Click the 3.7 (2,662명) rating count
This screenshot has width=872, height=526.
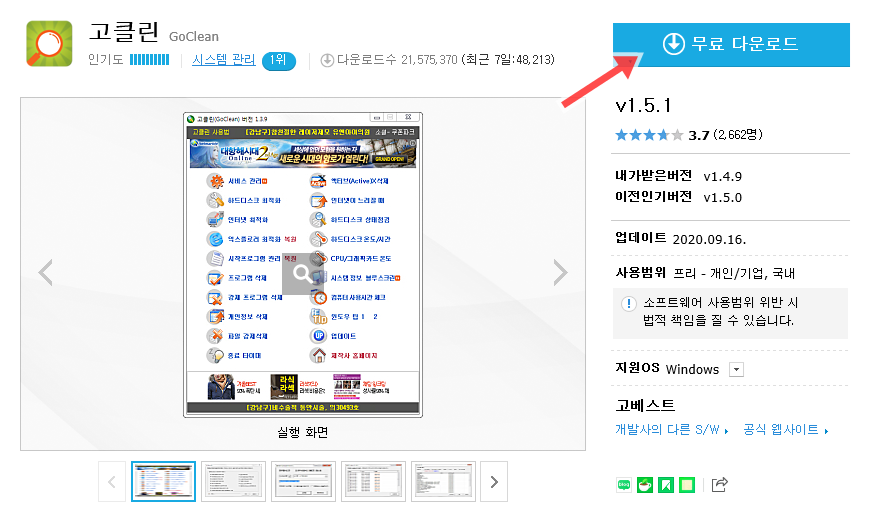pyautogui.click(x=726, y=135)
